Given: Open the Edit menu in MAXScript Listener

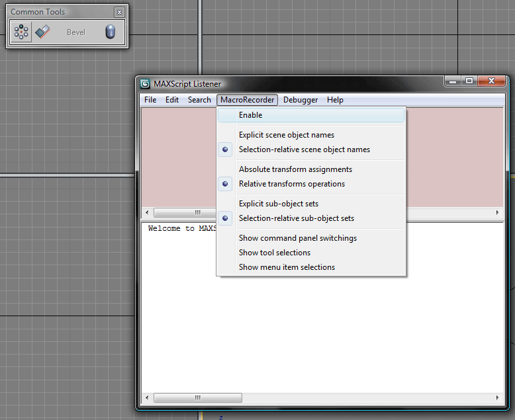Looking at the screenshot, I should point(172,100).
